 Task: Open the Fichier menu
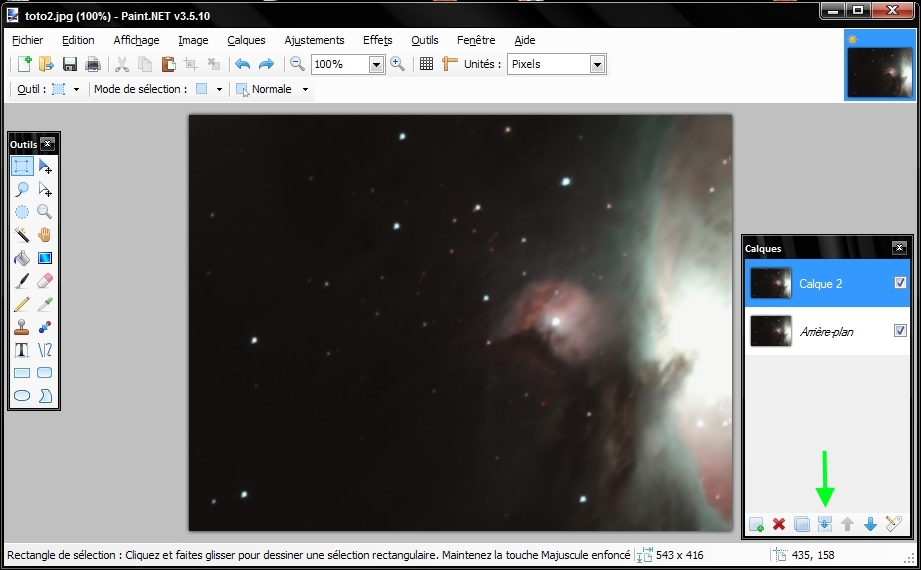pos(28,40)
